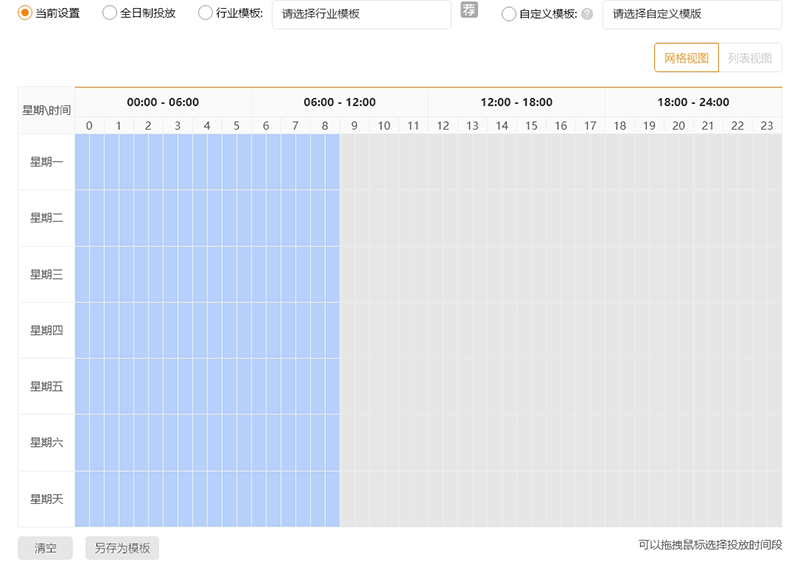Viewport: 800px width, 565px height.
Task: Click the 00:00 - 06:00 time range header
Action: coord(163,102)
